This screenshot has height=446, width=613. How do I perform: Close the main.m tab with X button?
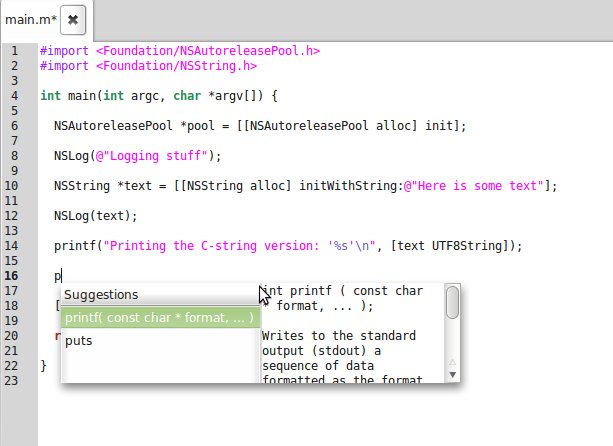tap(73, 19)
